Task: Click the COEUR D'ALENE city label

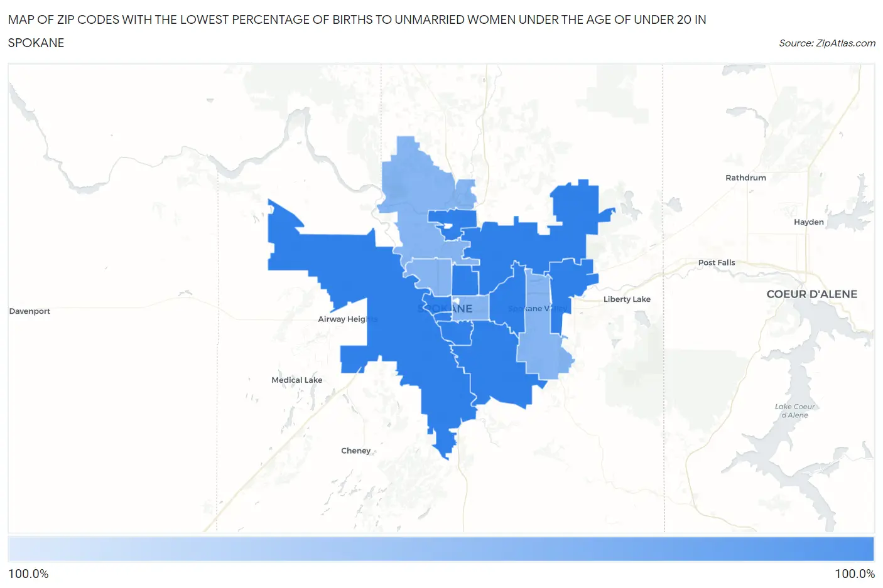Action: [811, 294]
